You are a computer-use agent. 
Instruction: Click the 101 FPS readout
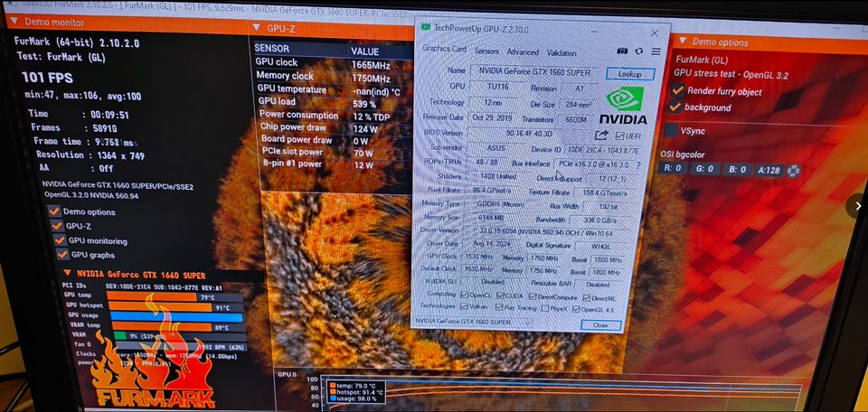coord(48,77)
